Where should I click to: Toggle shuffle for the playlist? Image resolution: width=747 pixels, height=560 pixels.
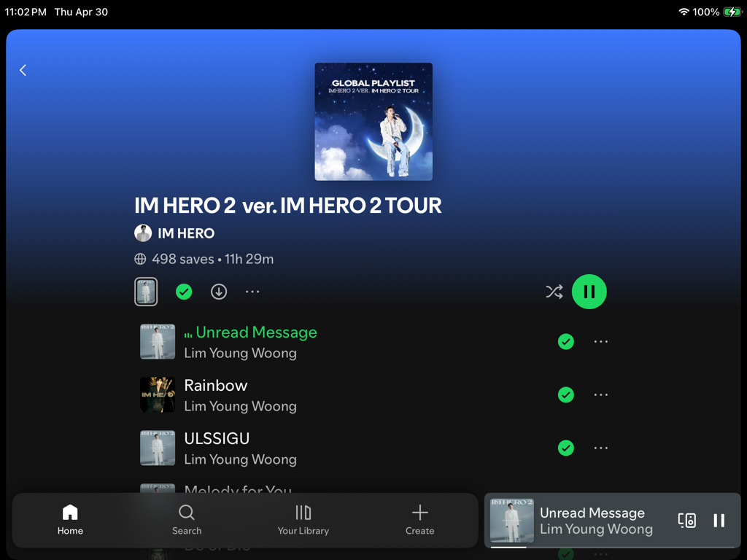pyautogui.click(x=554, y=292)
